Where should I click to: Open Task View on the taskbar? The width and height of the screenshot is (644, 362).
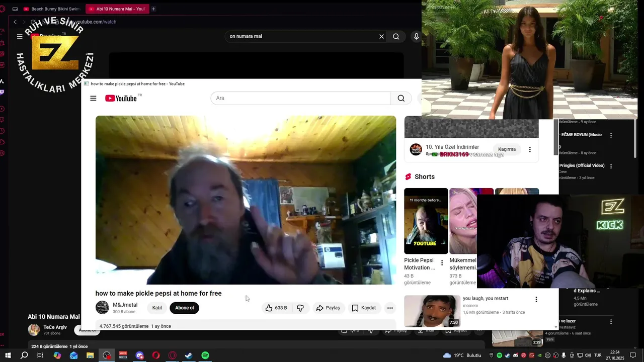[40, 355]
